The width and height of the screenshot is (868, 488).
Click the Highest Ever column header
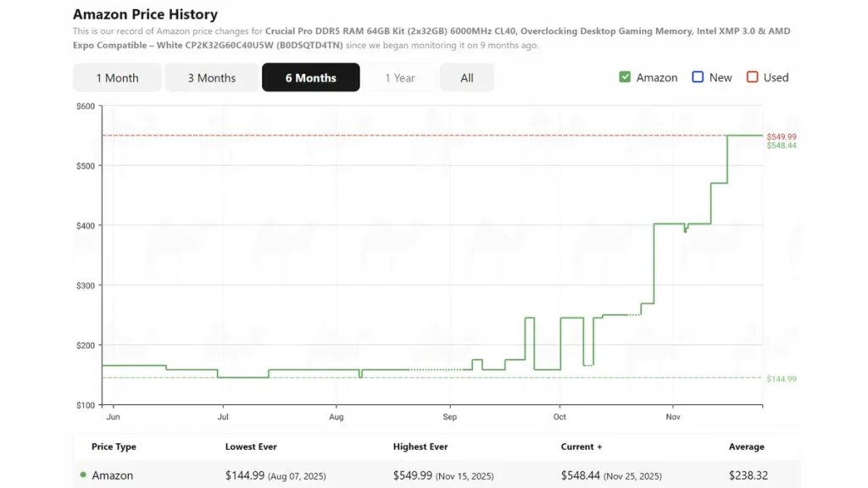(420, 446)
